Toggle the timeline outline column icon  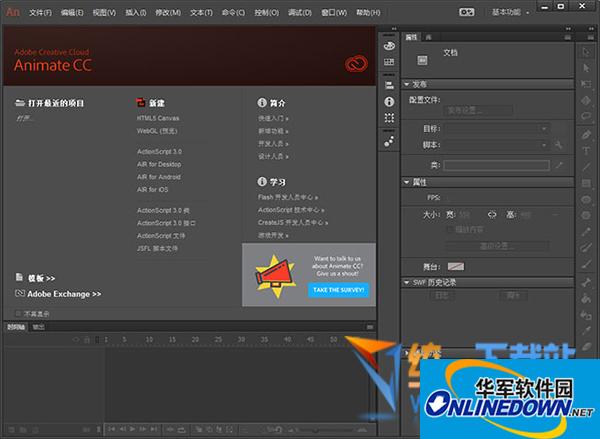[97, 339]
